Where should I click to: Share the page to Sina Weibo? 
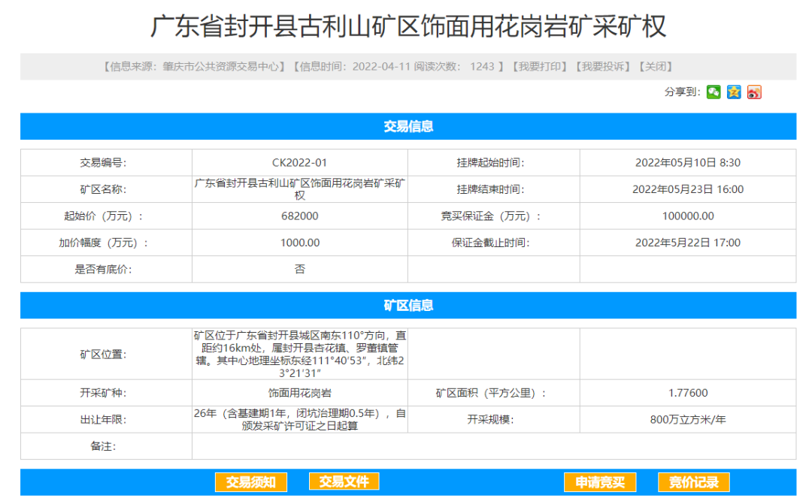tap(754, 92)
